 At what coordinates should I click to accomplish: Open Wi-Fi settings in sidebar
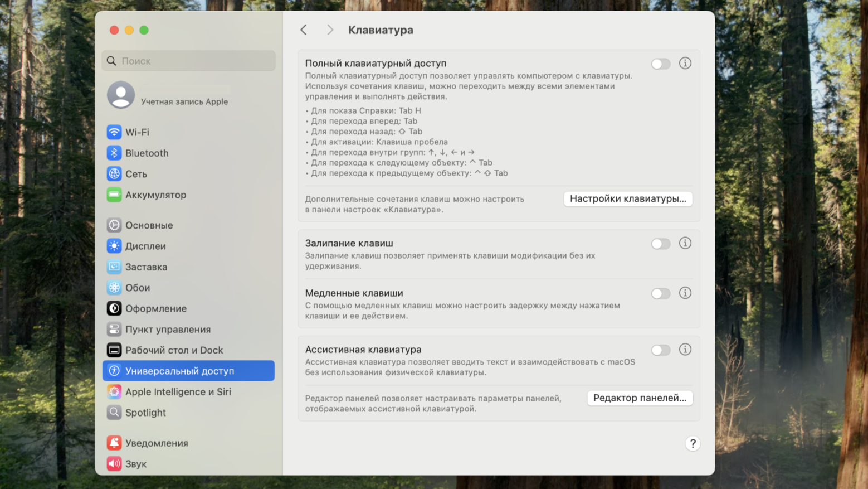tap(137, 132)
